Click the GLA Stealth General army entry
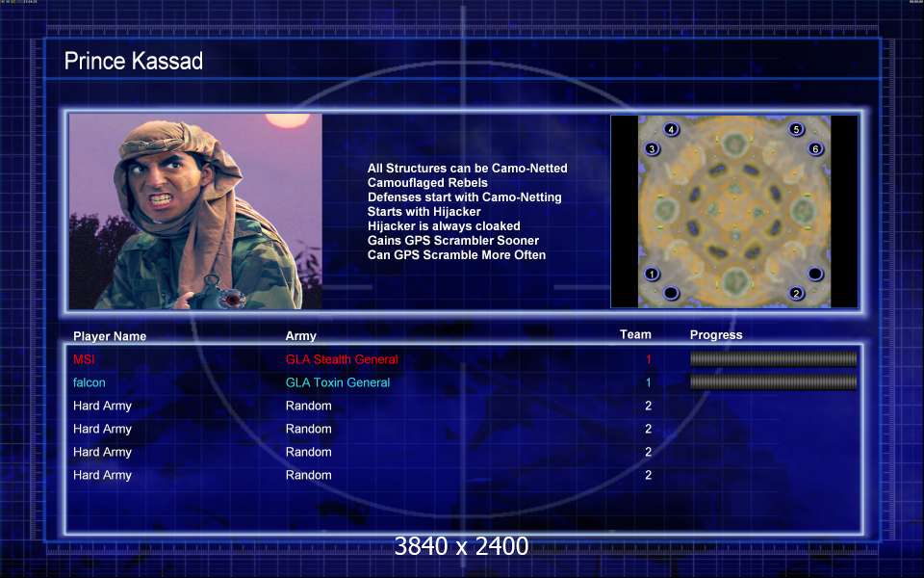 click(342, 359)
